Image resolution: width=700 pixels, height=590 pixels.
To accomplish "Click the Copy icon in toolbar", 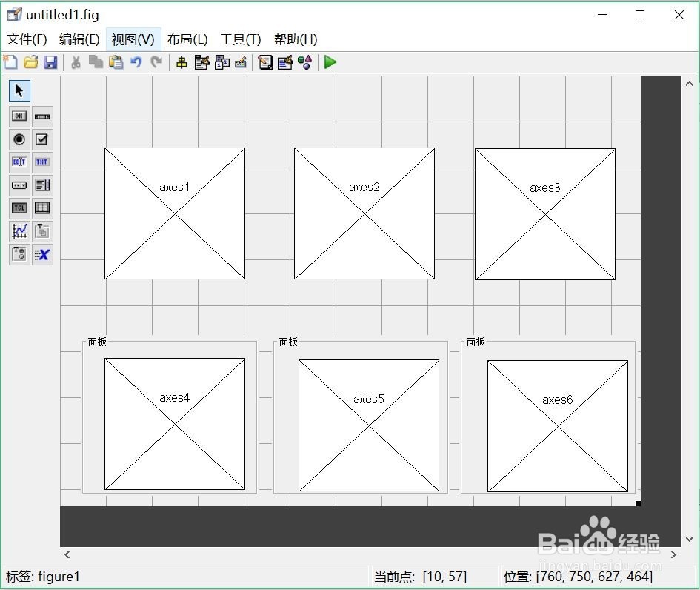I will click(x=96, y=62).
